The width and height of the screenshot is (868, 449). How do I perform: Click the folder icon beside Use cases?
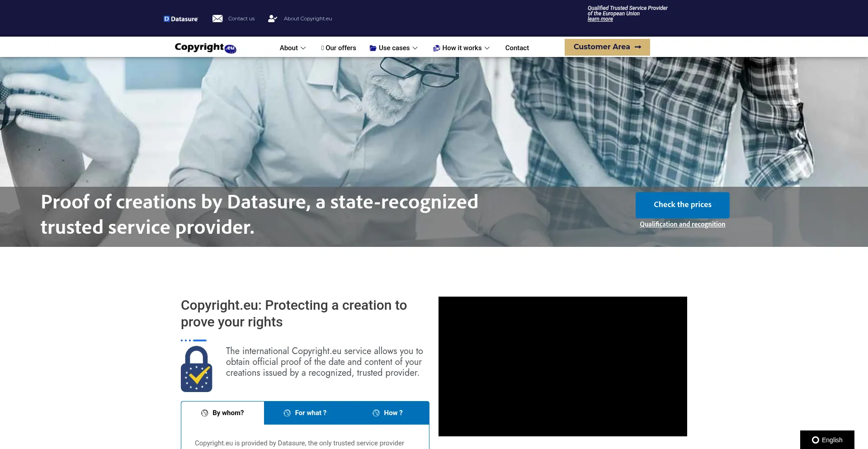[373, 48]
